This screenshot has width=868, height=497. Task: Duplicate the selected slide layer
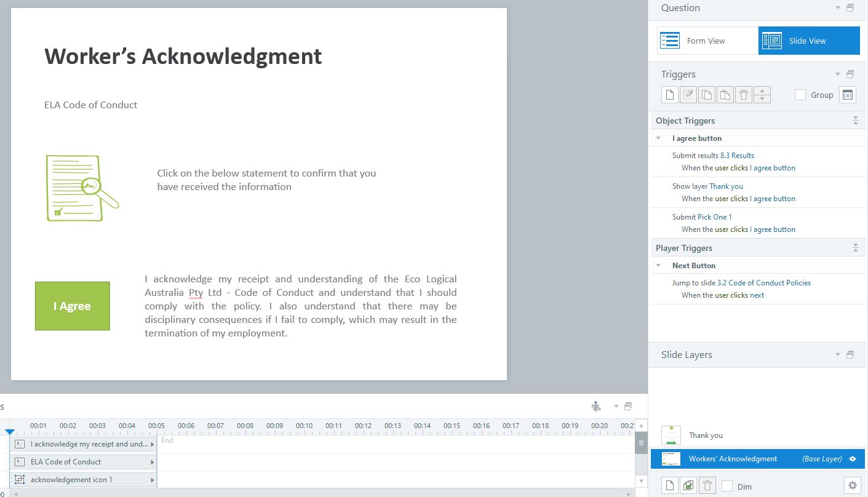[x=688, y=485]
